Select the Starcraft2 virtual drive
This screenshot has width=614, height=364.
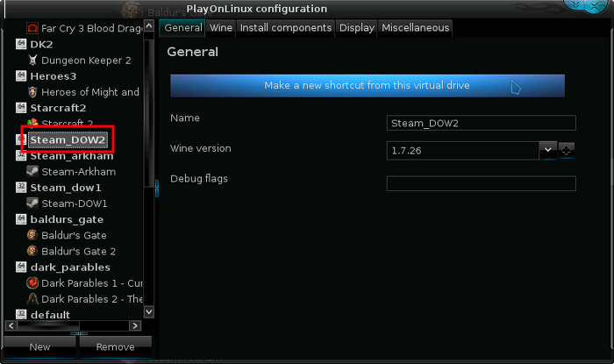point(58,108)
